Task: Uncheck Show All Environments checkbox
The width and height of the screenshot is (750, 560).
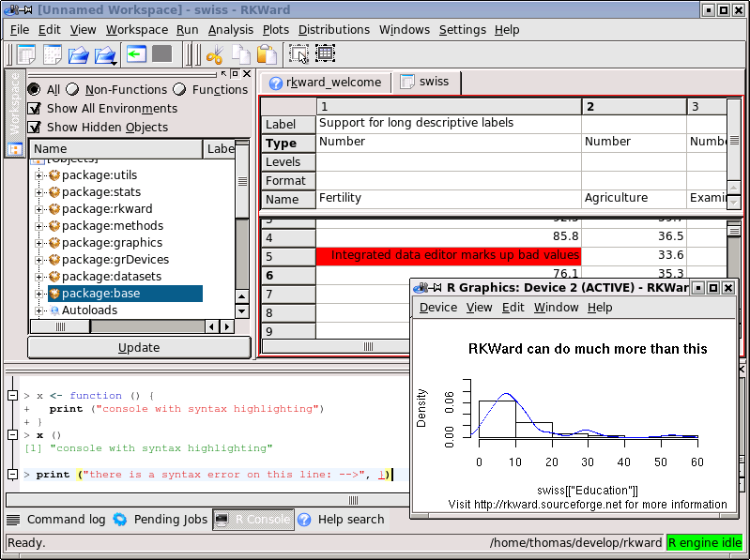Action: [35, 109]
